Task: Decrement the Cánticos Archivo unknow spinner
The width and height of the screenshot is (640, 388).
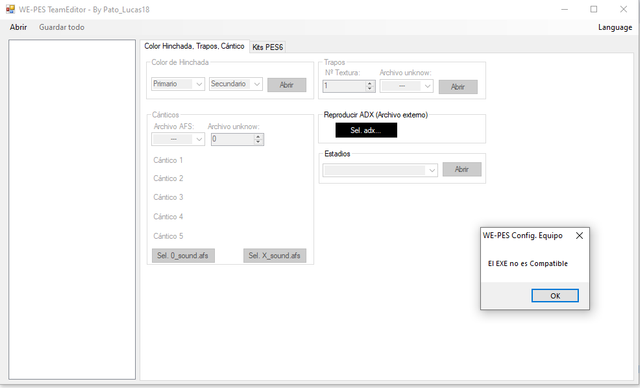Action: click(x=258, y=142)
